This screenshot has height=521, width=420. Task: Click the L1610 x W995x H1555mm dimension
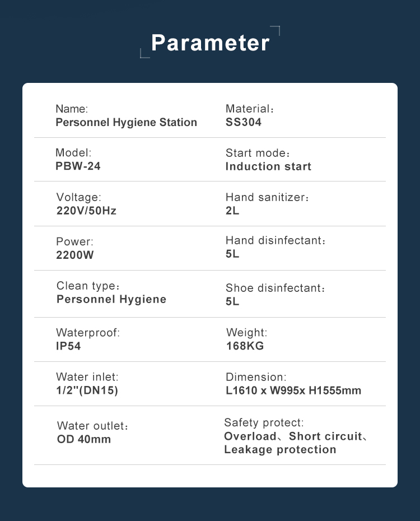(x=293, y=390)
